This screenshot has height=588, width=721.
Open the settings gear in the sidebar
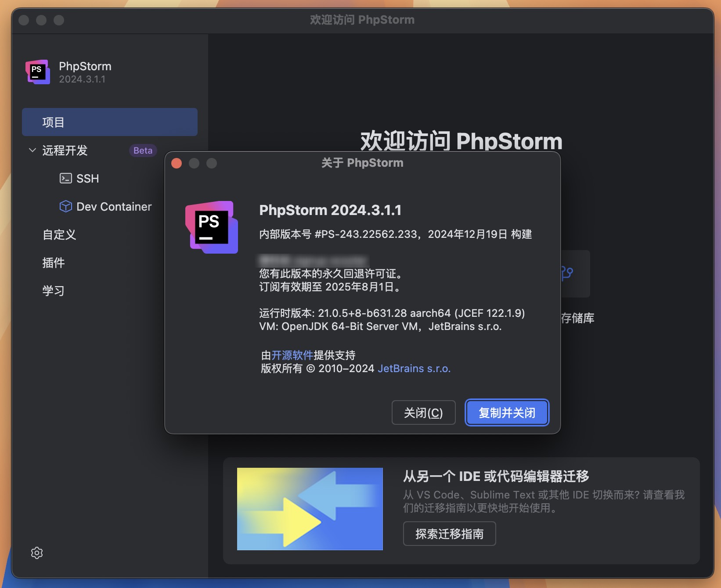tap(37, 553)
